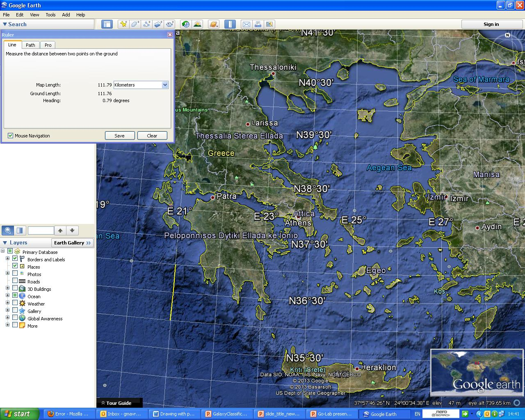Expand the Weather layer node
This screenshot has height=420, width=525.
click(7, 303)
